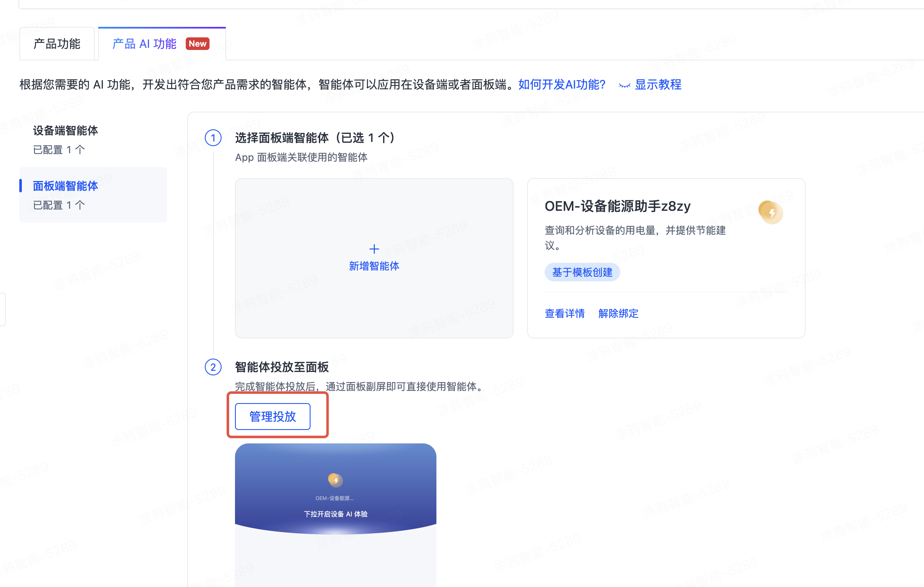Viewport: 924px width, 587px height.
Task: Click 解除绑定 to unbind the agent
Action: [618, 313]
